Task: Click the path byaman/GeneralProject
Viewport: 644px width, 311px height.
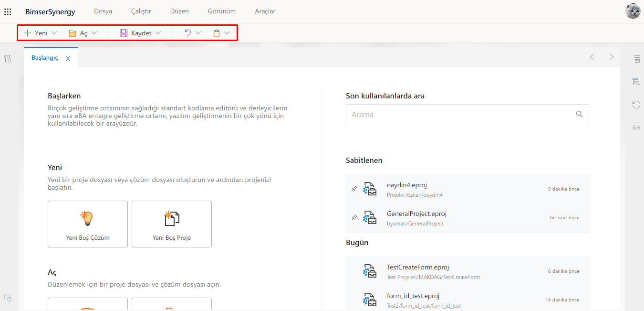Action: click(x=415, y=224)
